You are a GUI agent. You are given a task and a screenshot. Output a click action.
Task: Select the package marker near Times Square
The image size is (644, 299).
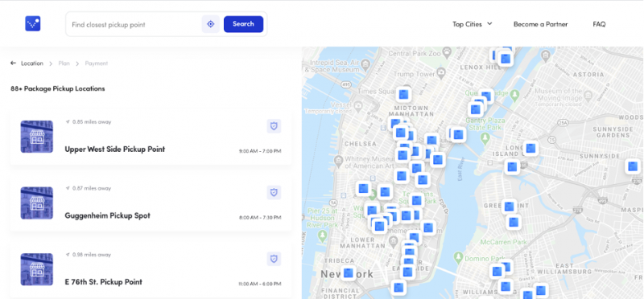(x=404, y=95)
